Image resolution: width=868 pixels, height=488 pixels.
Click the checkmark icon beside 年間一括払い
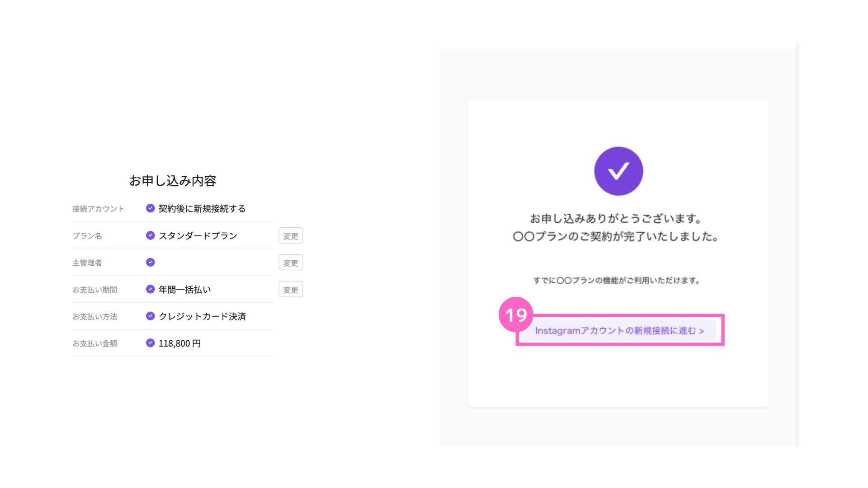tap(151, 289)
